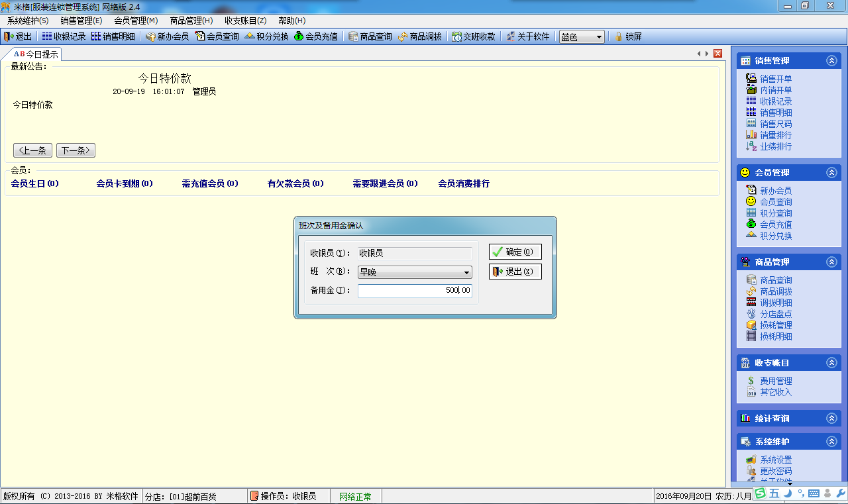Open the 帮助(H) menu
848x504 pixels.
pyautogui.click(x=291, y=21)
